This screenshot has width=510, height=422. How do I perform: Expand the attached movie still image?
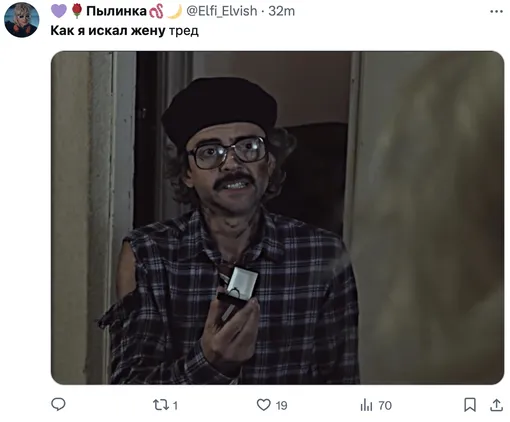pyautogui.click(x=277, y=218)
